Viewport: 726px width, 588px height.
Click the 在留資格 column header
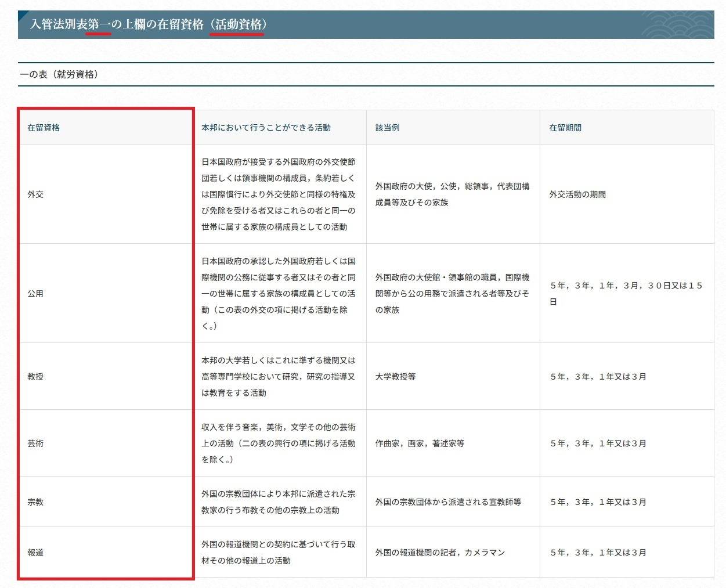pos(44,128)
